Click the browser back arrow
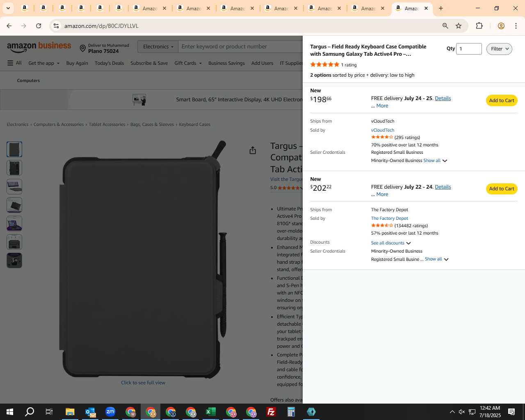 tap(9, 26)
